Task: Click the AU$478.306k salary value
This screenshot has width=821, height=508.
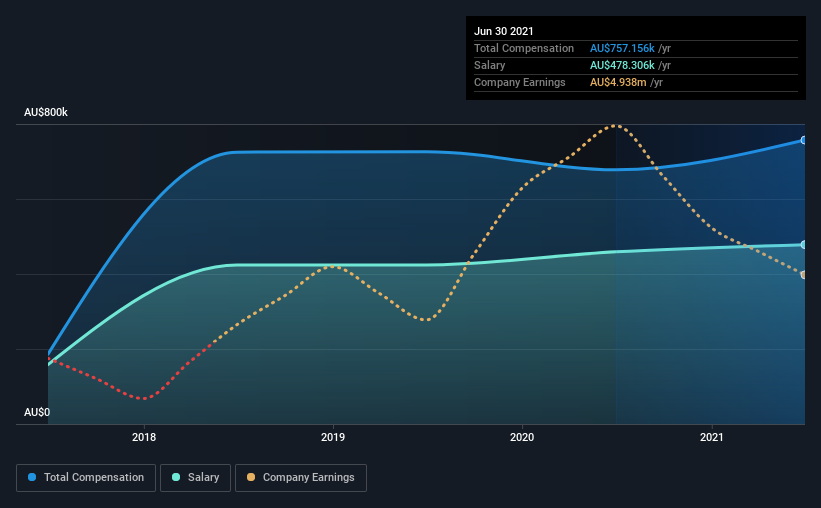Action: click(x=622, y=65)
